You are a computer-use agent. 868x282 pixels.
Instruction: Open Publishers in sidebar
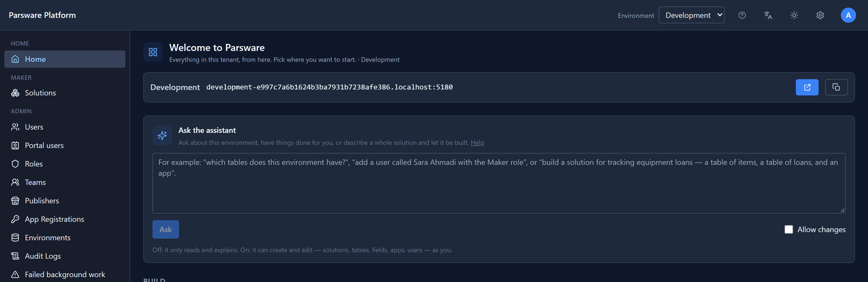65,201
